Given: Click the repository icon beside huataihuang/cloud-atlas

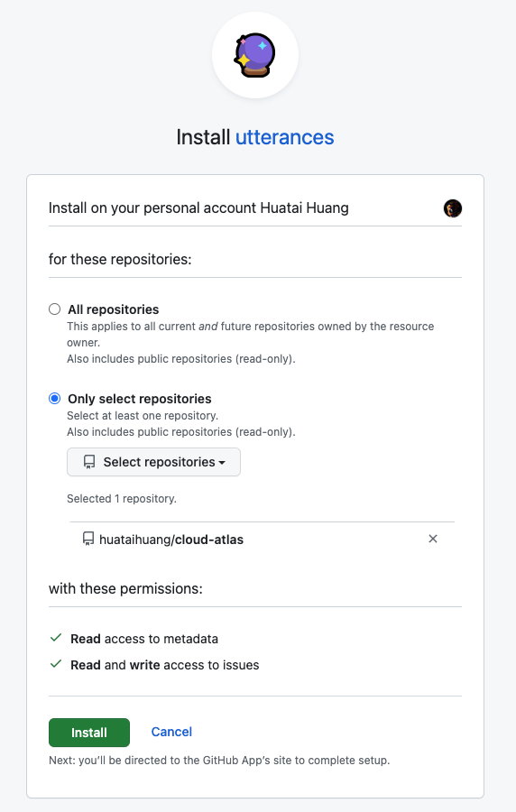Looking at the screenshot, I should 88,540.
